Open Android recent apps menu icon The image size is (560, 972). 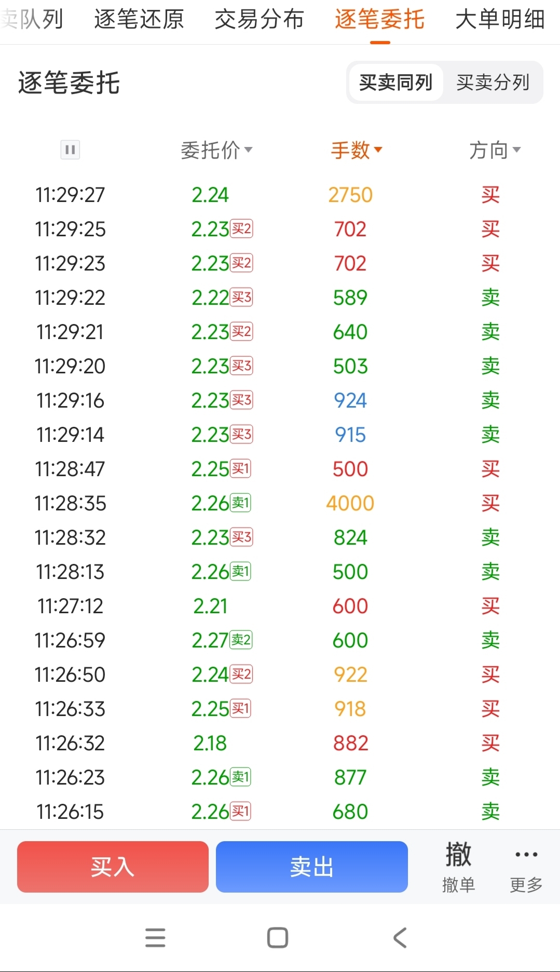click(155, 938)
